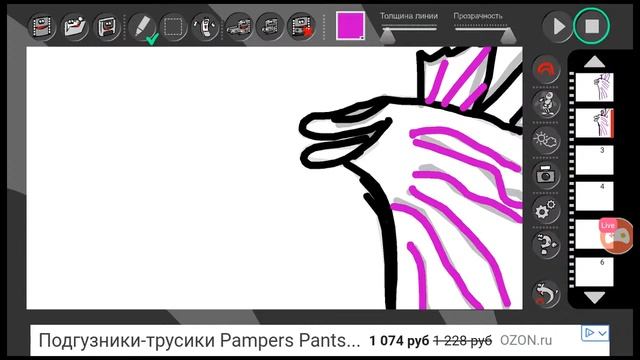Open the question mark help icon
Screen dimensions: 640x360
546,244
